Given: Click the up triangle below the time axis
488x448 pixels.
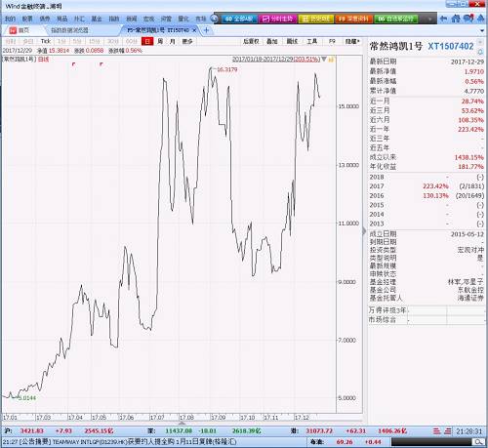Looking at the screenshot, I should [x=182, y=423].
